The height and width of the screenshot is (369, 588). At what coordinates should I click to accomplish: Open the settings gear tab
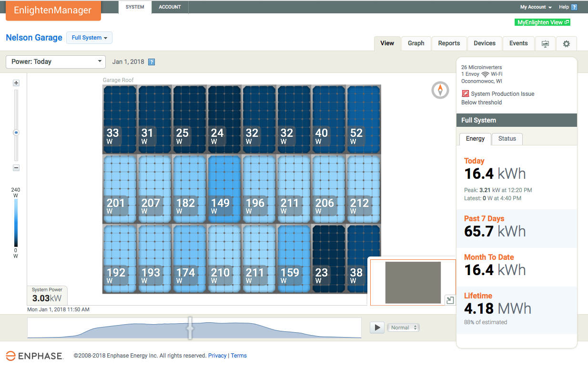click(x=566, y=43)
